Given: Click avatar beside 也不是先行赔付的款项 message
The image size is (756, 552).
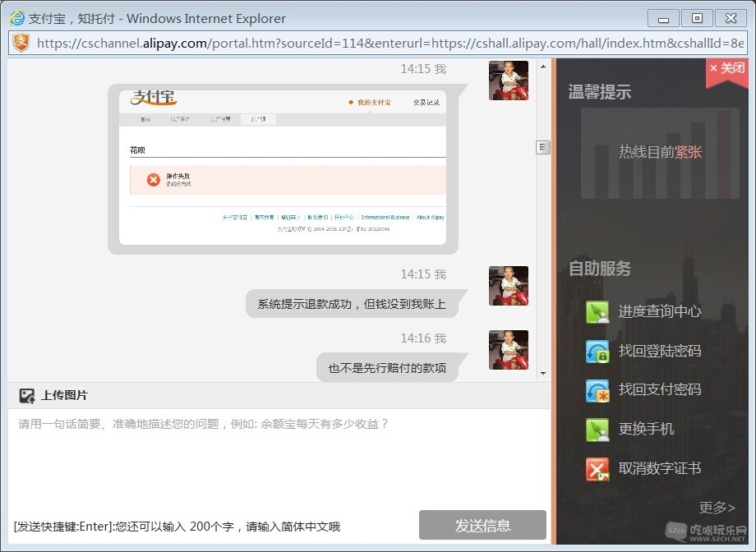Looking at the screenshot, I should [509, 350].
